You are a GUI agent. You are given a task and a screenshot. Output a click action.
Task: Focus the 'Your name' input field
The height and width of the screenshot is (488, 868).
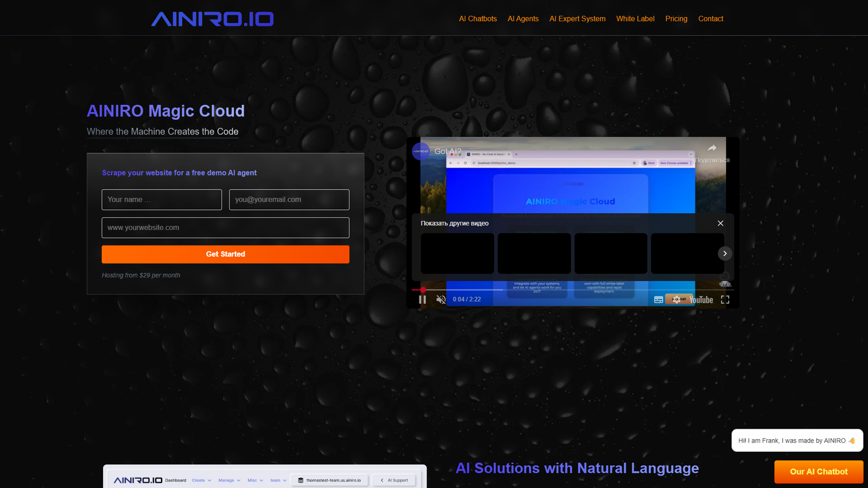pyautogui.click(x=162, y=200)
